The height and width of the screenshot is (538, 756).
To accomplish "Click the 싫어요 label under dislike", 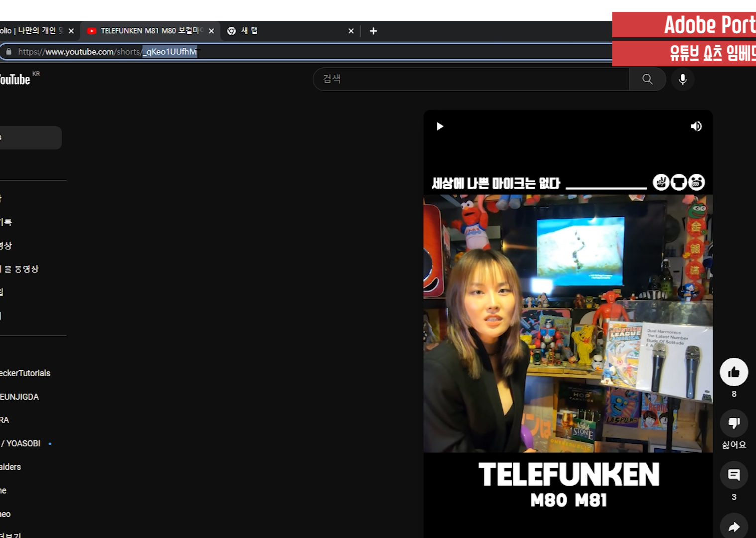I will click(734, 445).
